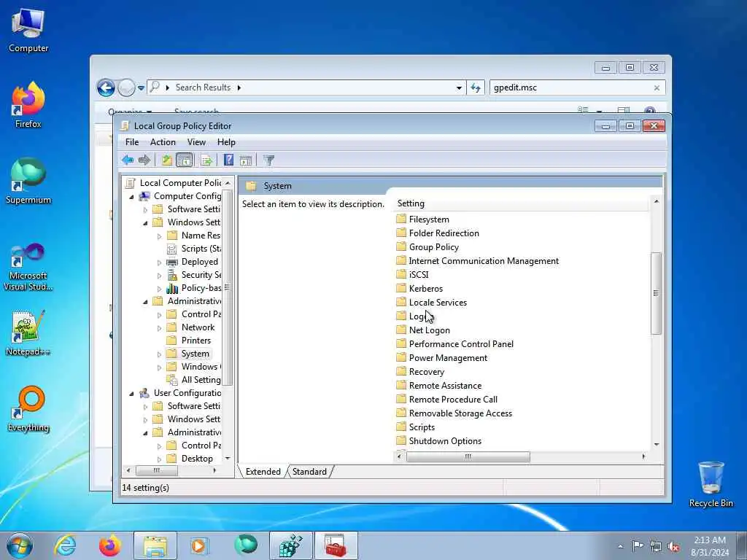Select Internet Communication Management row
Viewport: 747px width, 560px height.
pyautogui.click(x=477, y=261)
